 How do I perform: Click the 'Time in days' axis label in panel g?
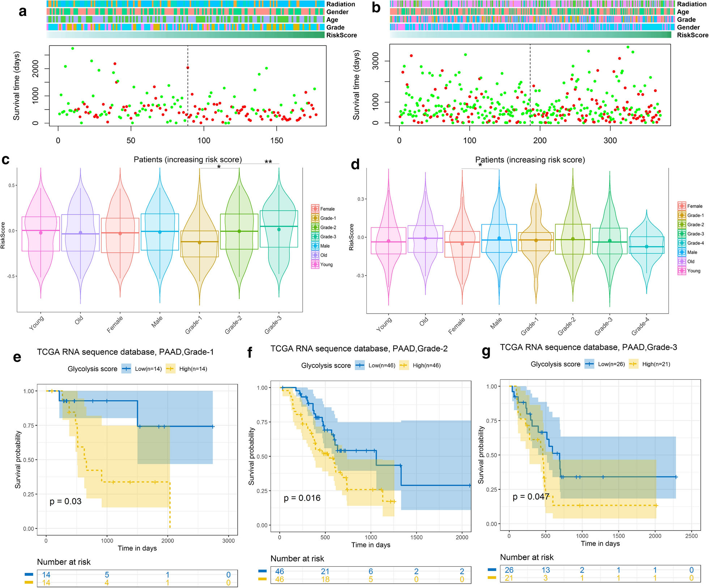pos(600,544)
